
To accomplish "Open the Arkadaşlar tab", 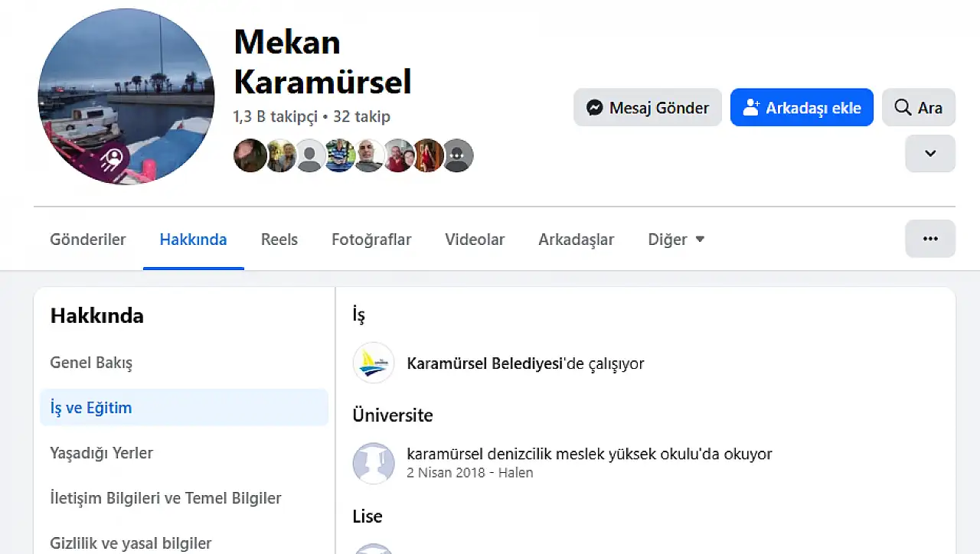I will tap(577, 240).
